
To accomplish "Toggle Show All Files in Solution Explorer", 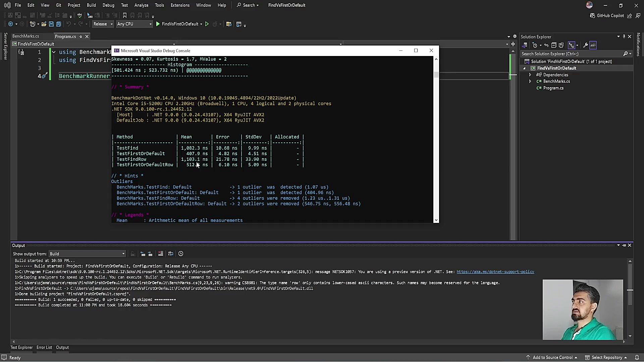I will (561, 45).
